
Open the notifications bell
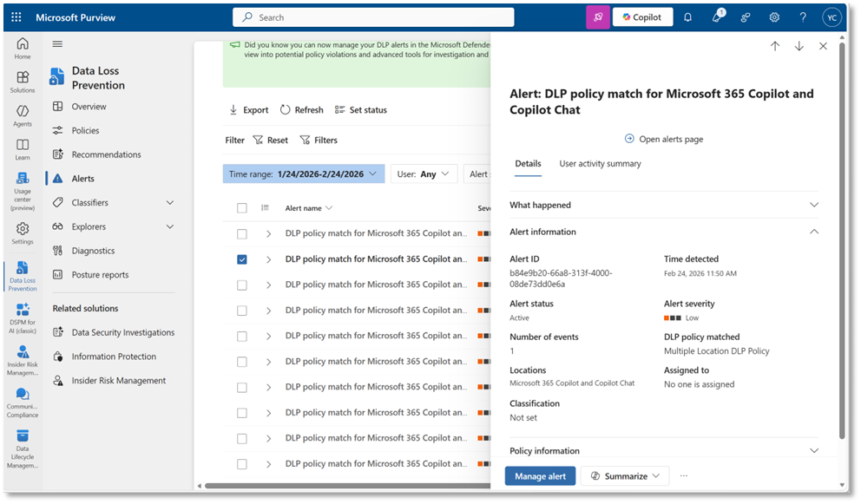[x=687, y=17]
